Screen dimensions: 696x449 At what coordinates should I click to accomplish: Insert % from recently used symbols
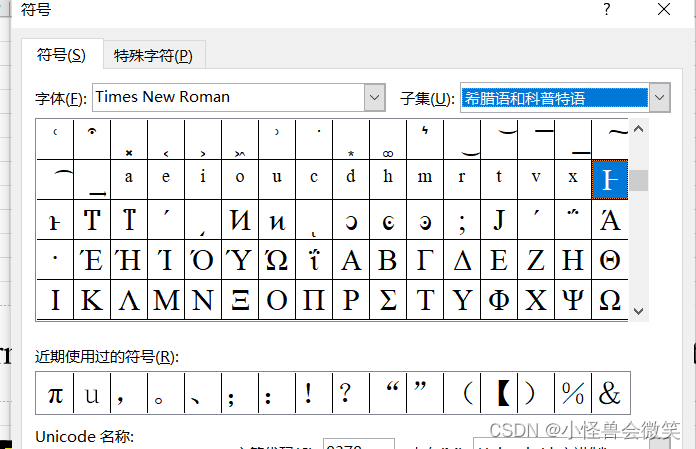click(573, 393)
